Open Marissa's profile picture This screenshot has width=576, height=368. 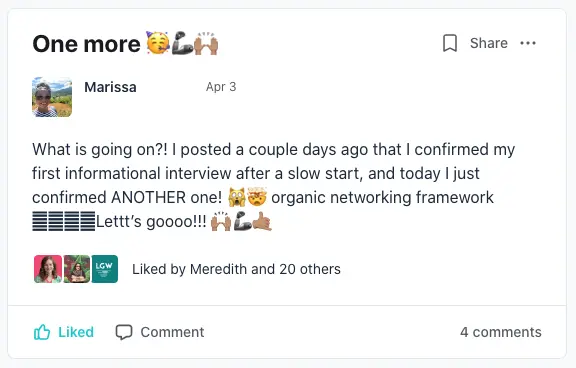pyautogui.click(x=52, y=97)
